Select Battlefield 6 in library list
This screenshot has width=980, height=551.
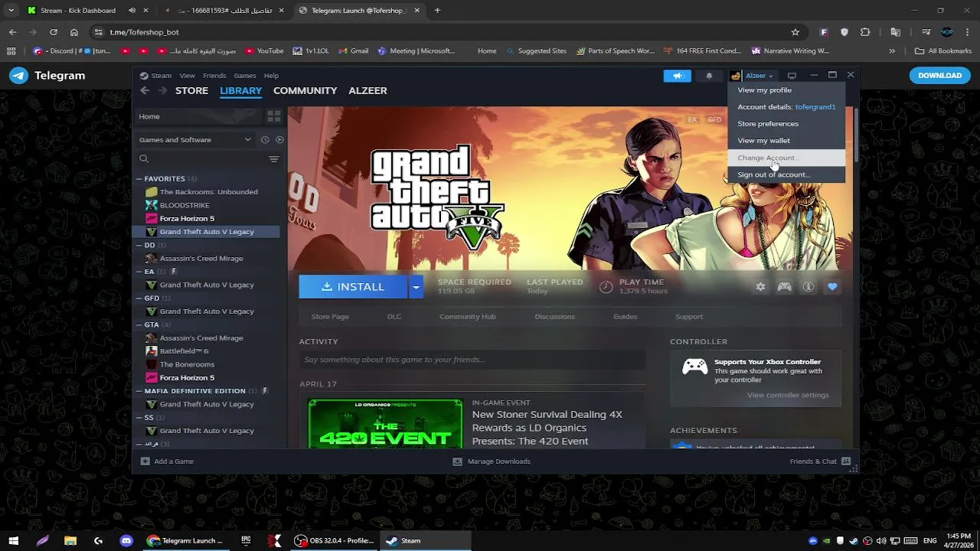click(x=184, y=351)
